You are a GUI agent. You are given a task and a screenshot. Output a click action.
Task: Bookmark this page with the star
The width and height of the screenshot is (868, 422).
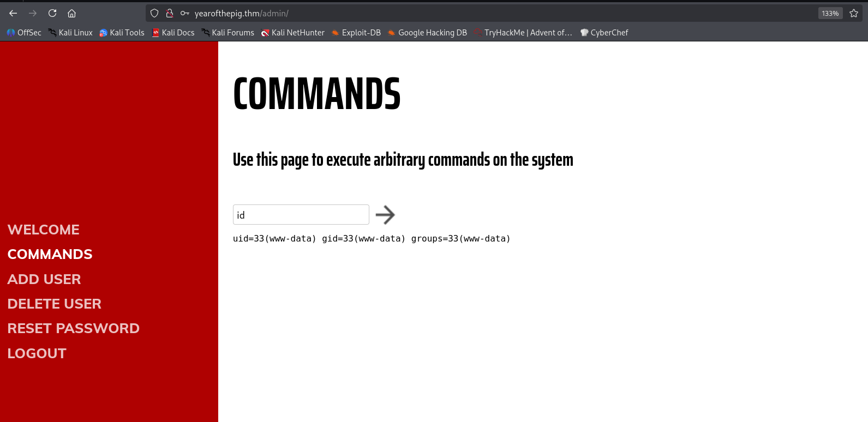coord(854,13)
